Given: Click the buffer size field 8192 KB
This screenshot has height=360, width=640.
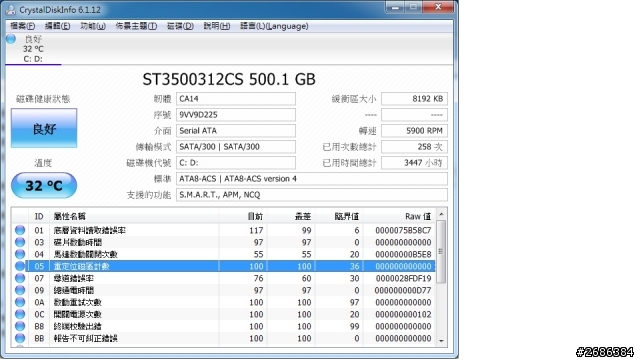Looking at the screenshot, I should [x=414, y=99].
